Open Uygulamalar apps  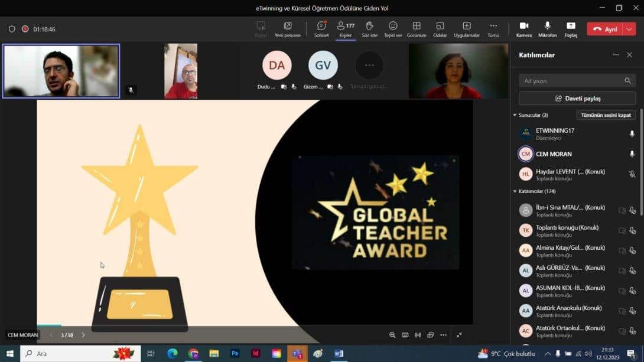(x=467, y=29)
